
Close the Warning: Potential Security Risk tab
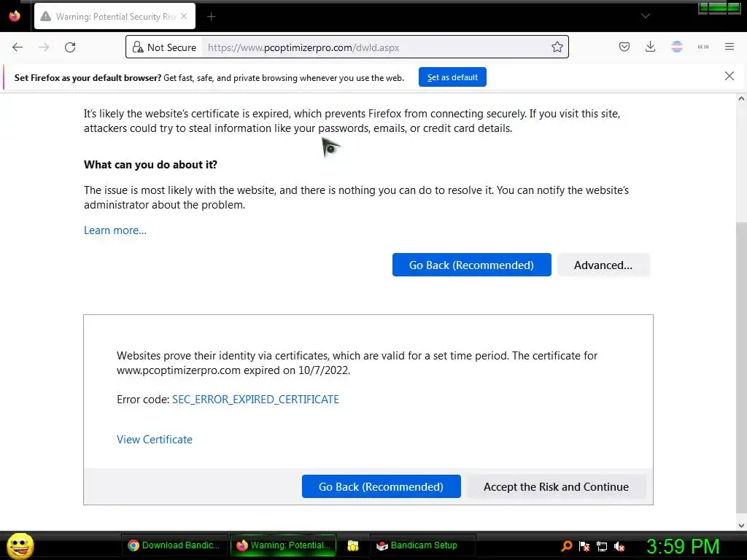(x=184, y=16)
